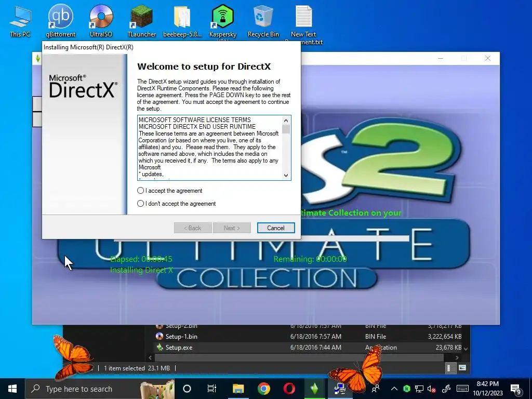Image resolution: width=532 pixels, height=399 pixels.
Task: Click 'Installing Microsoft(R) DirectX(R)' title bar
Action: coord(171,47)
